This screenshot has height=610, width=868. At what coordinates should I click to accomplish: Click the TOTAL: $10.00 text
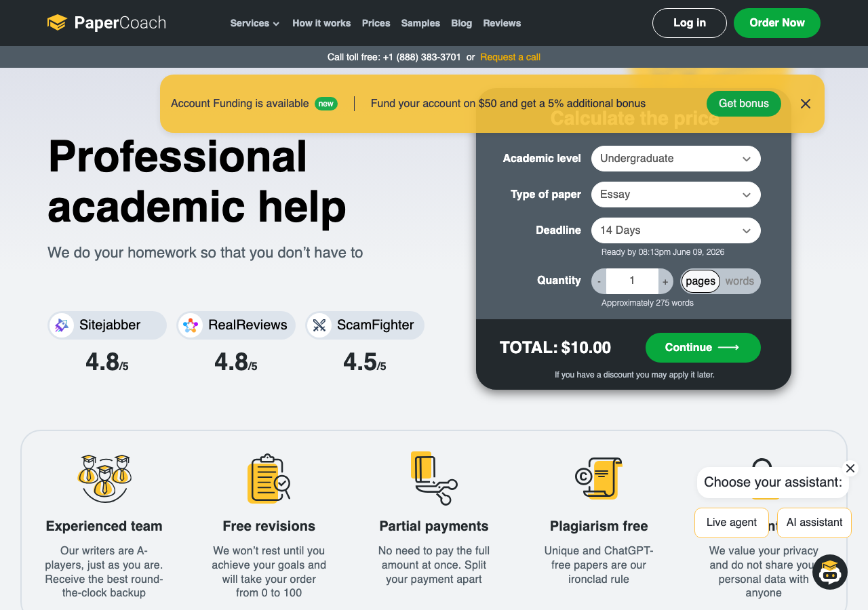click(555, 348)
